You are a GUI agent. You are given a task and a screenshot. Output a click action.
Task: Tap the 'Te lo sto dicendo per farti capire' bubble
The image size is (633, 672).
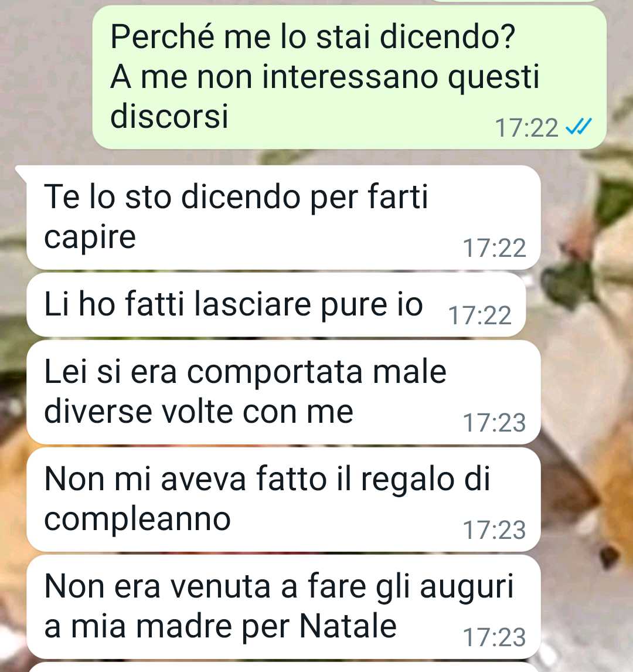[x=284, y=218]
